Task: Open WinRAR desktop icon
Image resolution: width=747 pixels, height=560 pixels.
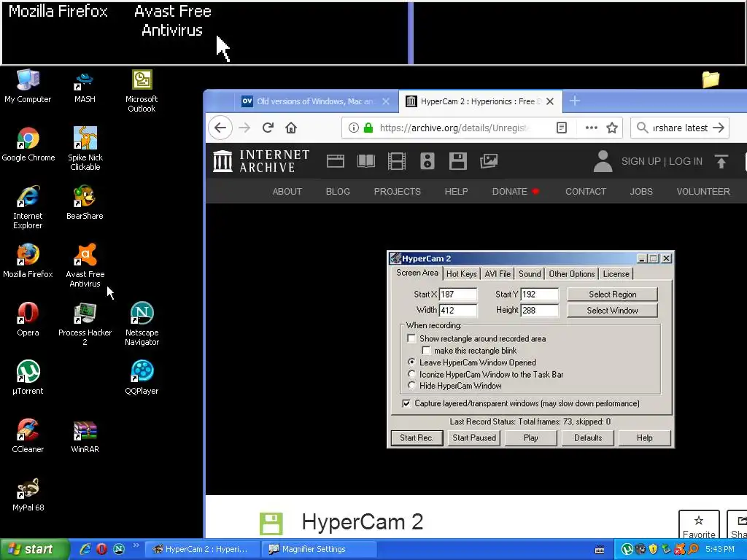Action: (85, 436)
